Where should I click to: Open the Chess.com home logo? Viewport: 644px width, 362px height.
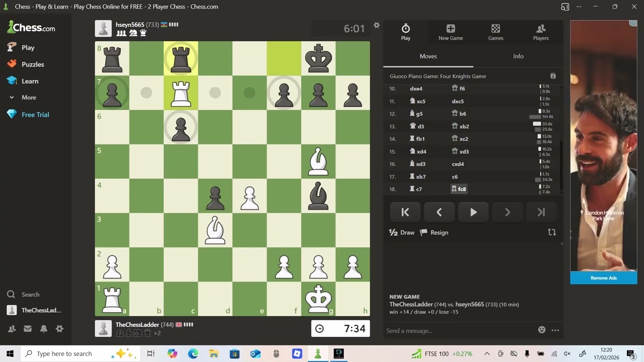click(x=31, y=28)
